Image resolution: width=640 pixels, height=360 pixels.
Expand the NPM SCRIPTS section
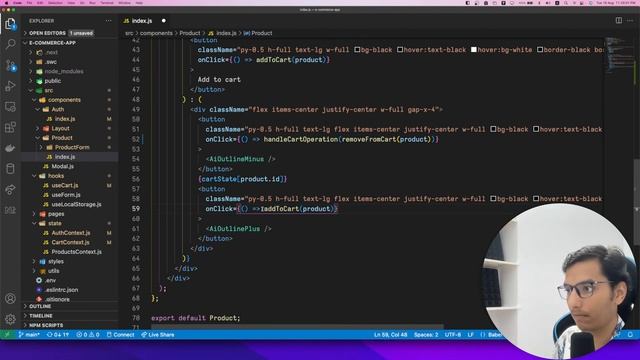coord(46,325)
